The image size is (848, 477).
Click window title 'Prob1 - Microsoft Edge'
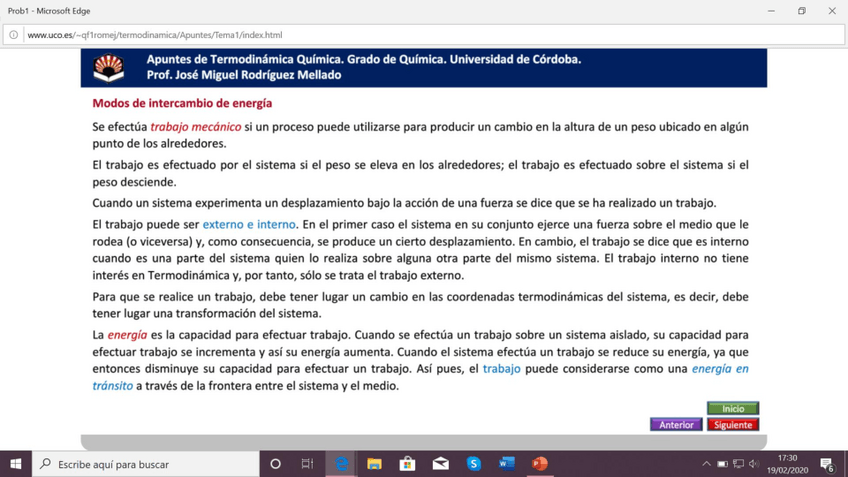tap(49, 11)
